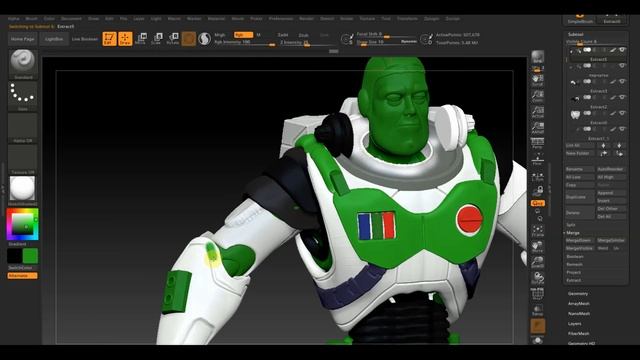Pick a hue in the color picker square
This screenshot has height=360, width=640.
click(22, 224)
